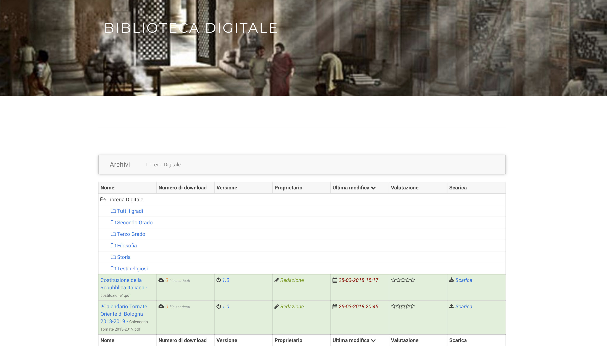The image size is (607, 364).
Task: Rate Costituzione document using star rating
Action: click(403, 280)
